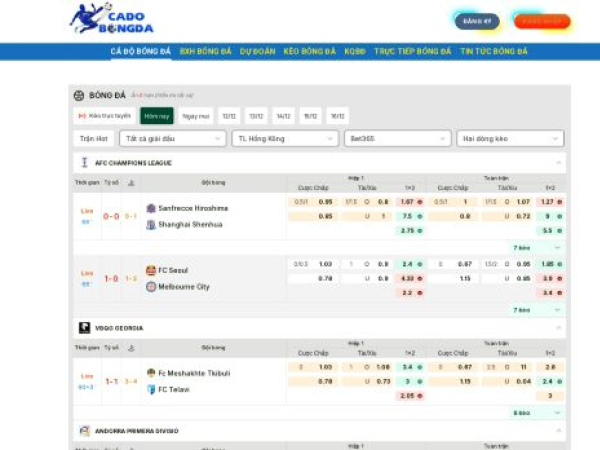Screen dimensions: 600x450
Task: Select the Ngày mai date filter
Action: [196, 116]
